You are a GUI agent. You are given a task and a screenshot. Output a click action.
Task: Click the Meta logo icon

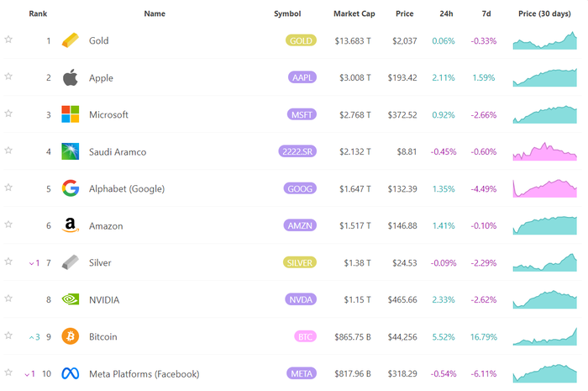tap(70, 373)
